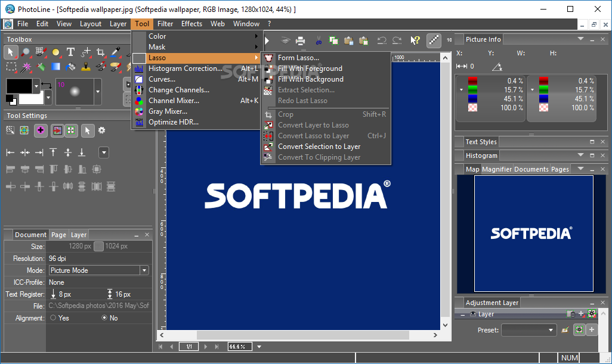612x364 pixels.
Task: Toggle the size link lock between dimensions
Action: [99, 246]
